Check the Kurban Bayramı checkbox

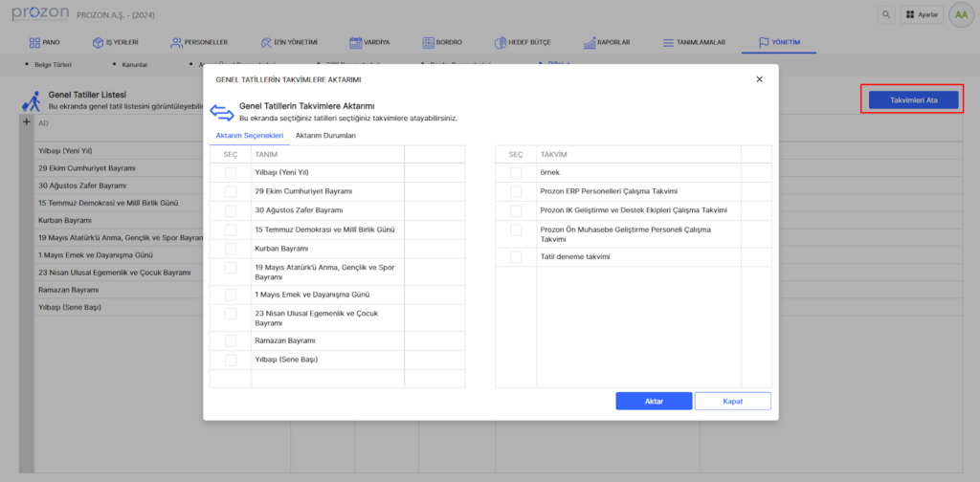click(x=231, y=248)
